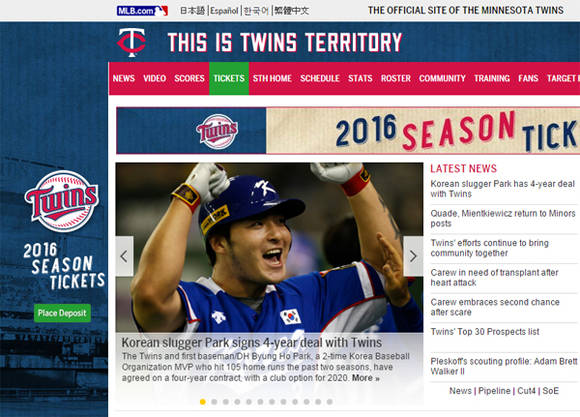Open Twins' Top 30 Prospects list
Image resolution: width=580 pixels, height=417 pixels.
pos(485,332)
